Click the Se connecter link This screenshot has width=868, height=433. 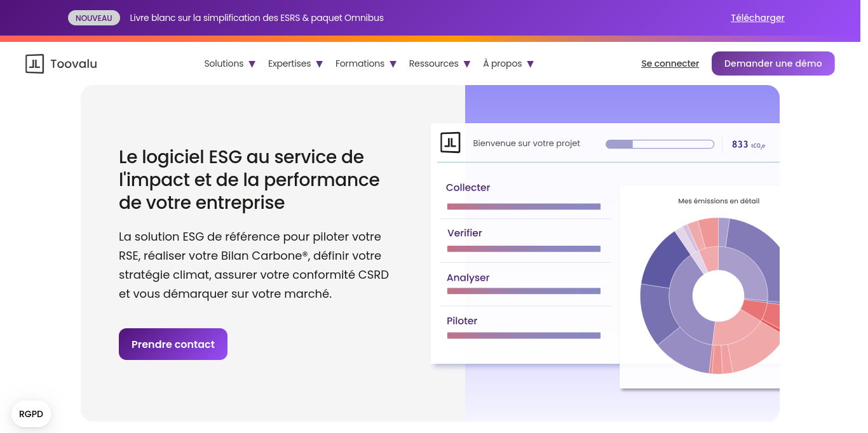pyautogui.click(x=670, y=63)
